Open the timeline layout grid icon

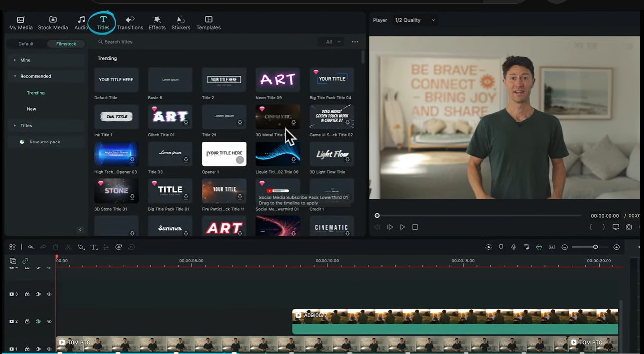coord(13,247)
